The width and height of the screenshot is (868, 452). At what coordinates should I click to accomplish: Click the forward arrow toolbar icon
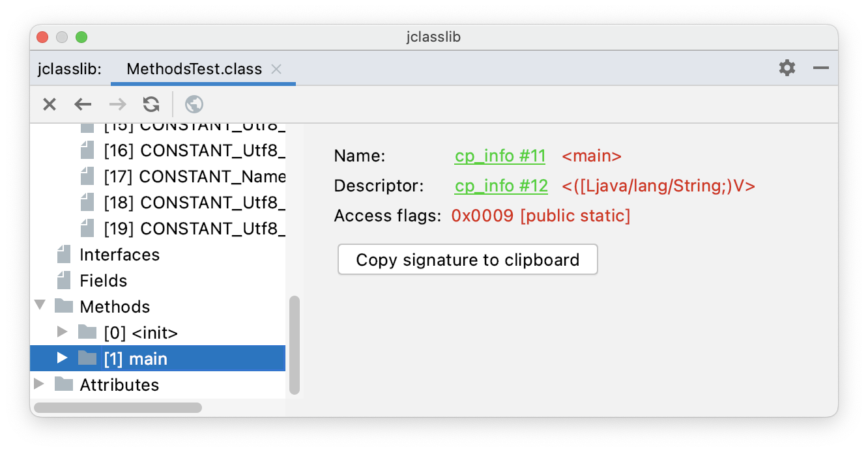coord(117,104)
